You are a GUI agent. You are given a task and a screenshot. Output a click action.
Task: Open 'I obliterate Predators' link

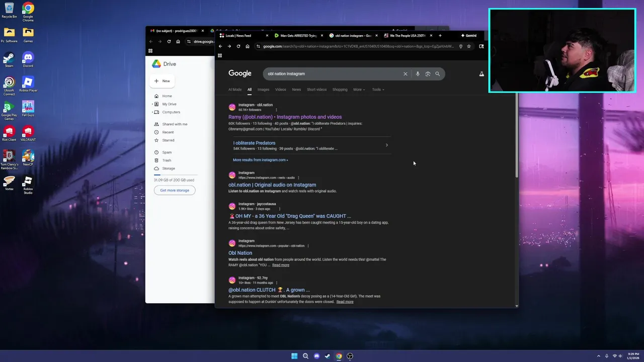coord(254,143)
